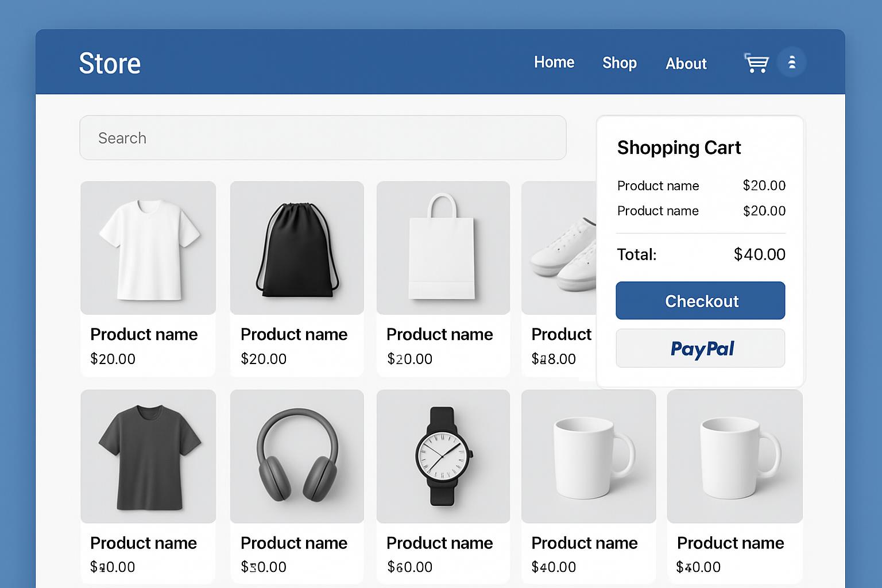Pay with the PayPal button
The height and width of the screenshot is (588, 882).
[x=700, y=348]
